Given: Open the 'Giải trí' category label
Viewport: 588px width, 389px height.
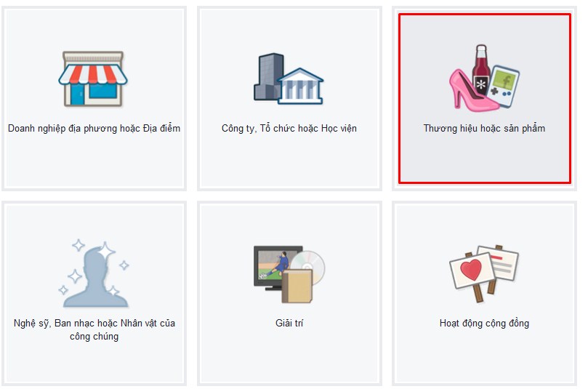Looking at the screenshot, I should pos(289,323).
